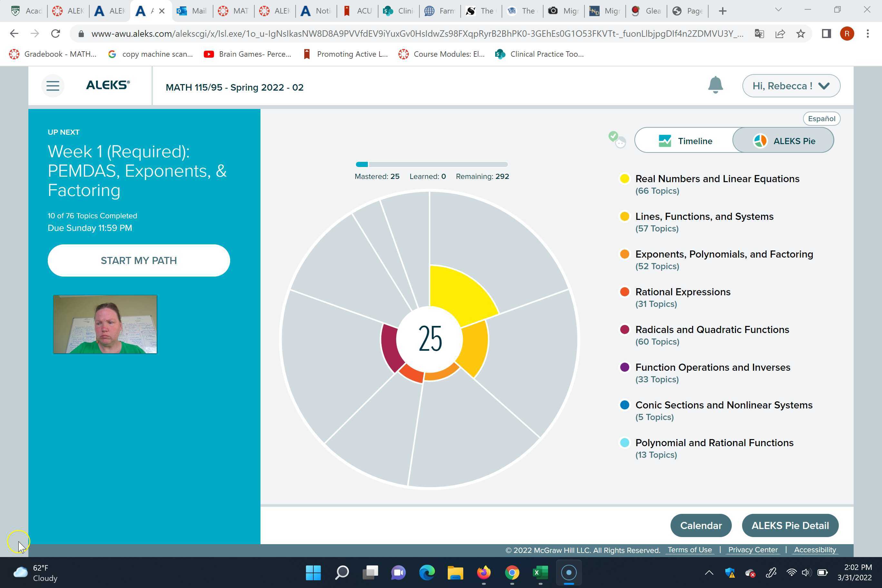Open the Clinical Practice Too... bookmark
This screenshot has width=882, height=588.
[539, 54]
